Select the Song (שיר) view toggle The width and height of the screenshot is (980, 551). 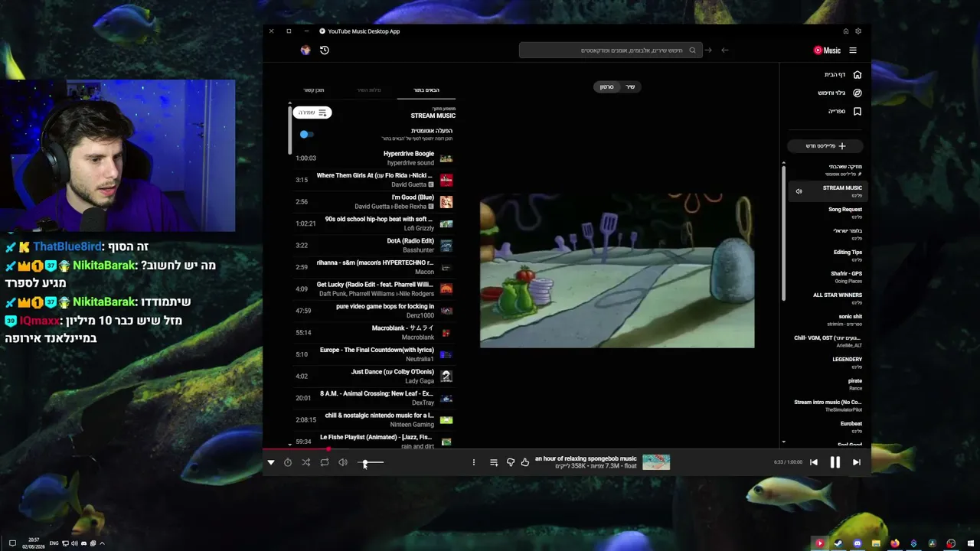pyautogui.click(x=630, y=86)
